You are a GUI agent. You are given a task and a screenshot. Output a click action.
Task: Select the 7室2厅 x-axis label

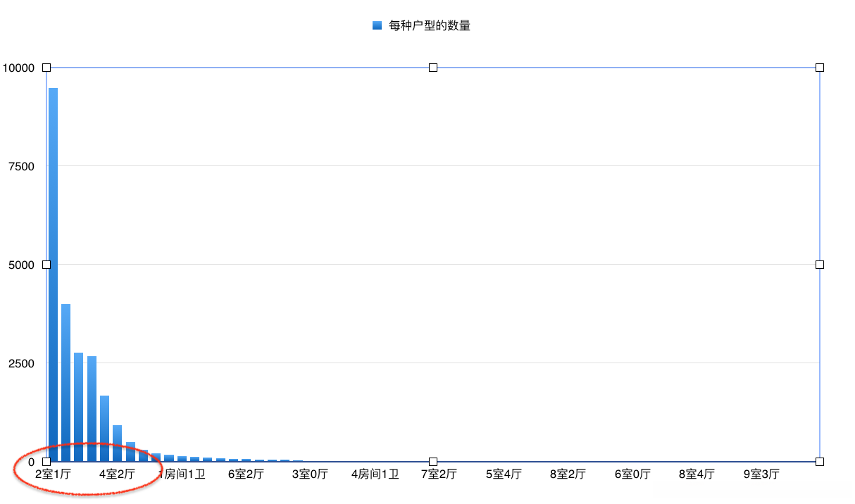439,474
